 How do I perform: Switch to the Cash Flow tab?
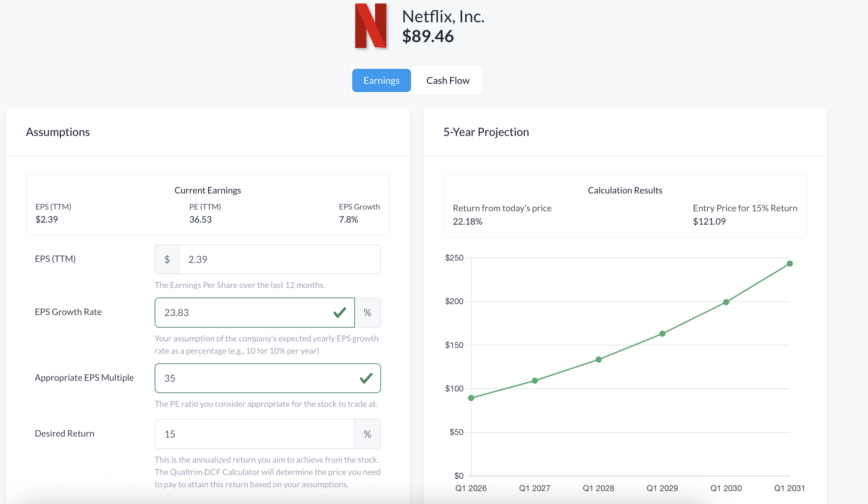click(448, 81)
